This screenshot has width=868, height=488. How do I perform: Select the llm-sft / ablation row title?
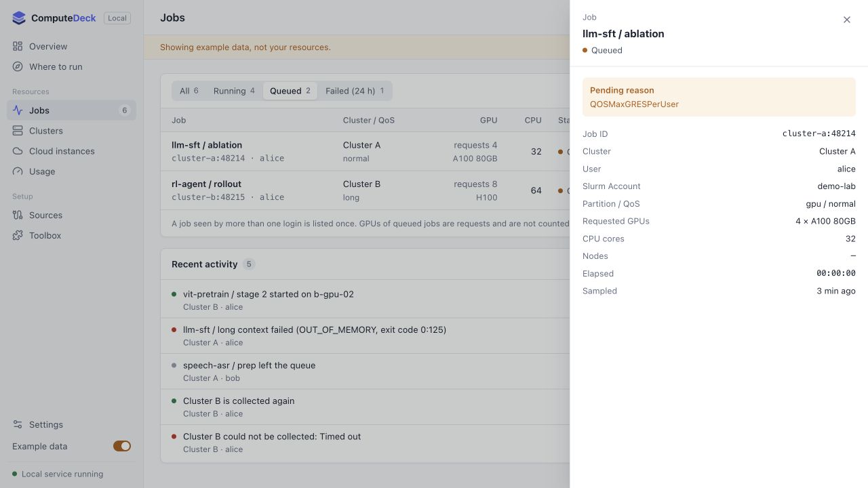[x=207, y=145]
